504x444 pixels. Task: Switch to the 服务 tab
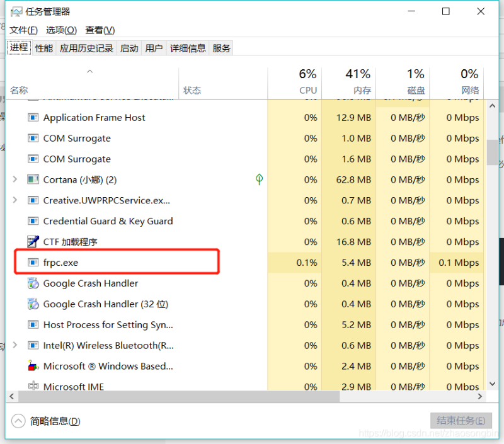click(222, 48)
